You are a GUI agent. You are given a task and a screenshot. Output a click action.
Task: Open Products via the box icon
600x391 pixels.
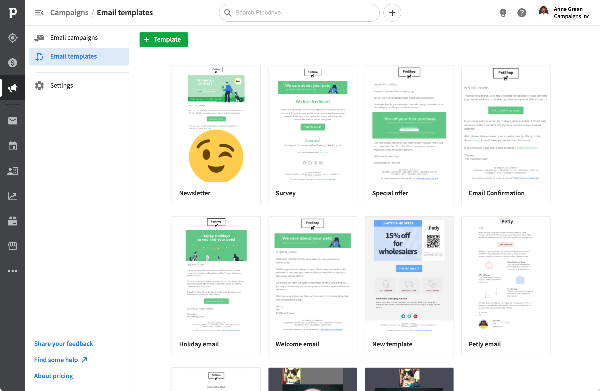13,221
